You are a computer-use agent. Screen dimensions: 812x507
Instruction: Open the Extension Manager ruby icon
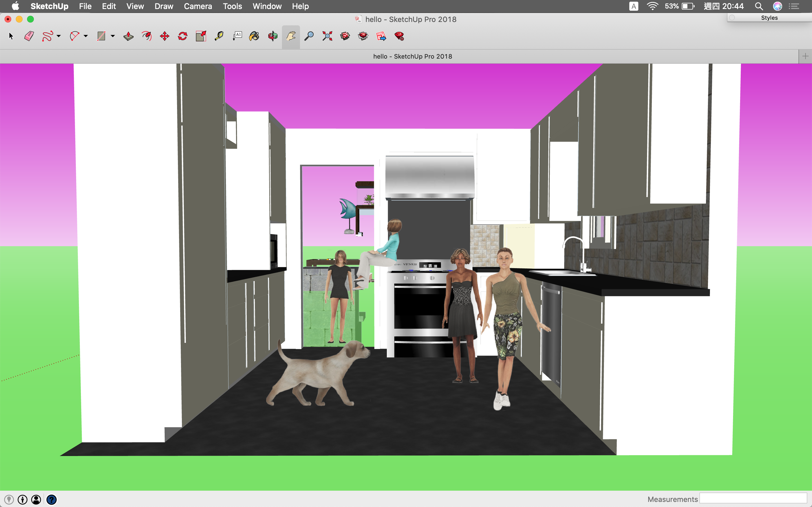click(x=399, y=36)
